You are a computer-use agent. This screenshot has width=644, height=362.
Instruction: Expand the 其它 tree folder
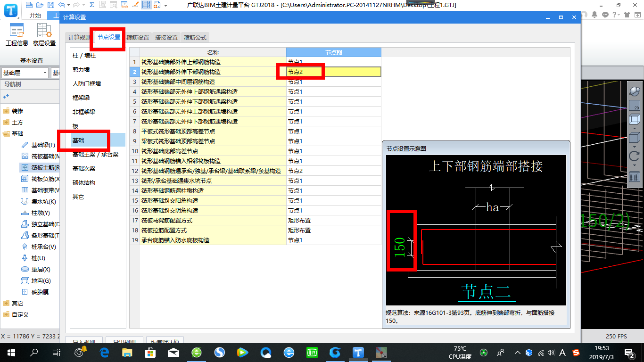coord(6,304)
